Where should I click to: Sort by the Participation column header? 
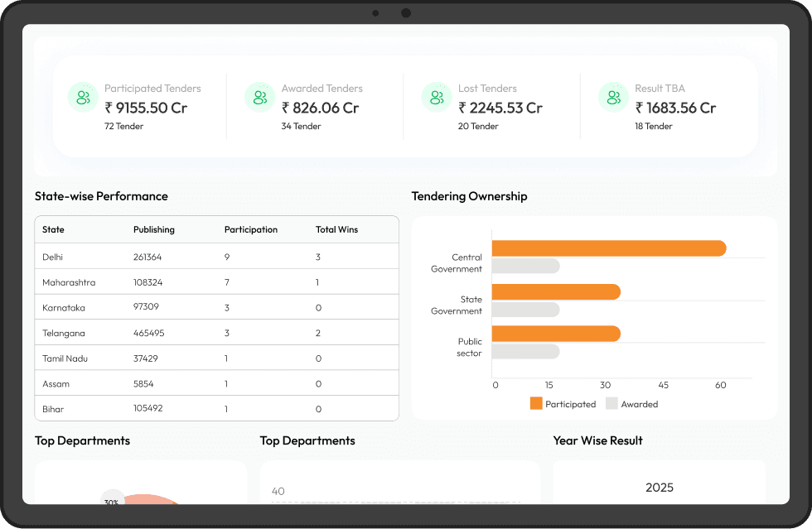pos(250,229)
